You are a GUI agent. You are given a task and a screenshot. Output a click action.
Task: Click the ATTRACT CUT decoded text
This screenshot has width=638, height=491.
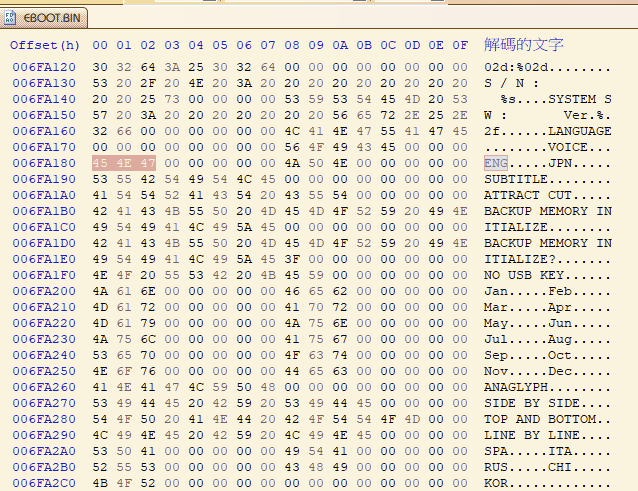(528, 195)
